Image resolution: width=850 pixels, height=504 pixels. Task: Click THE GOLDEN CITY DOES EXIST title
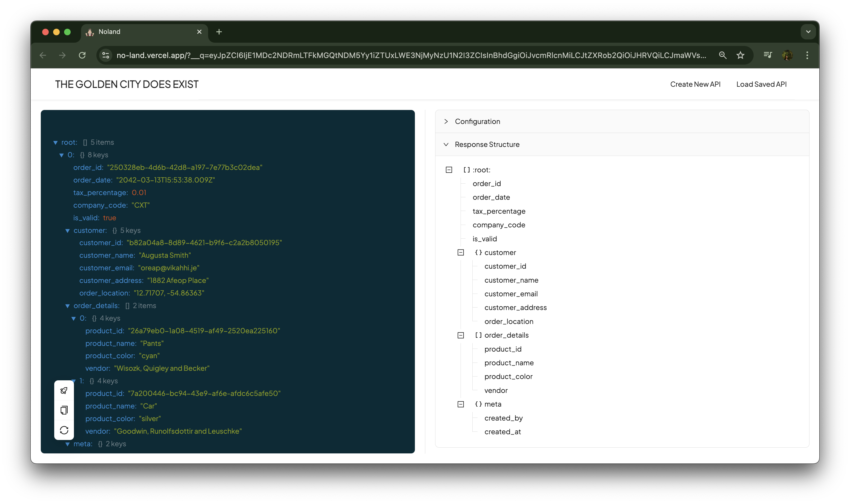[127, 84]
